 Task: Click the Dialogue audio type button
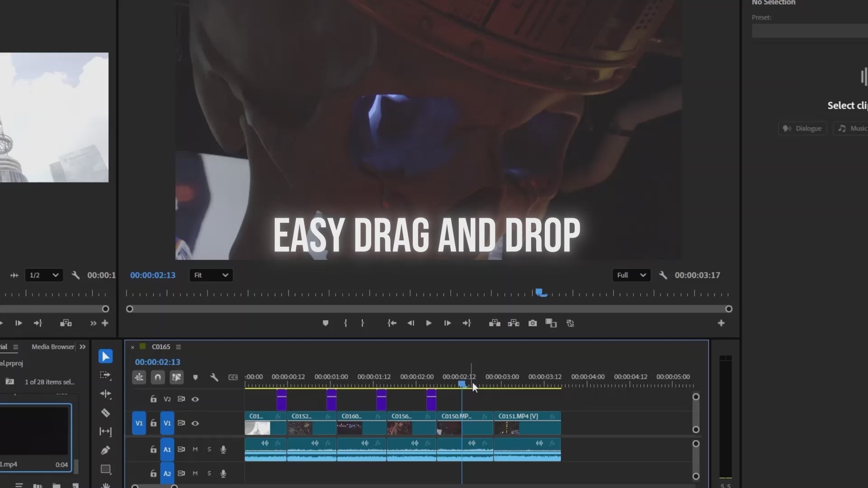click(802, 128)
